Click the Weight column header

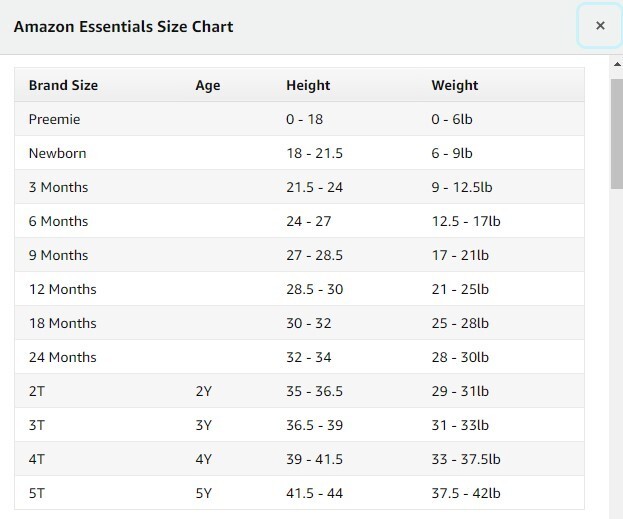point(455,85)
